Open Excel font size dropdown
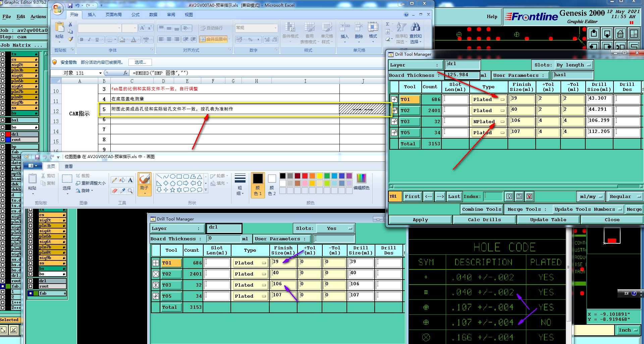This screenshot has height=344, width=644. click(135, 28)
